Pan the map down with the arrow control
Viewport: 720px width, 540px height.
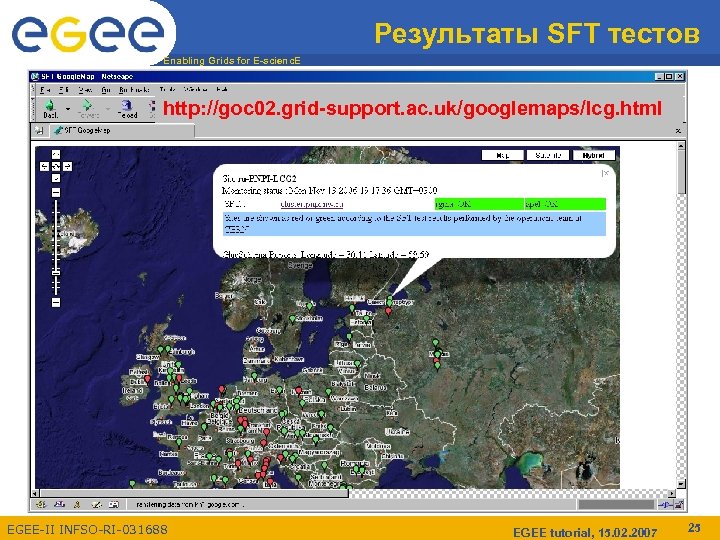tap(56, 178)
